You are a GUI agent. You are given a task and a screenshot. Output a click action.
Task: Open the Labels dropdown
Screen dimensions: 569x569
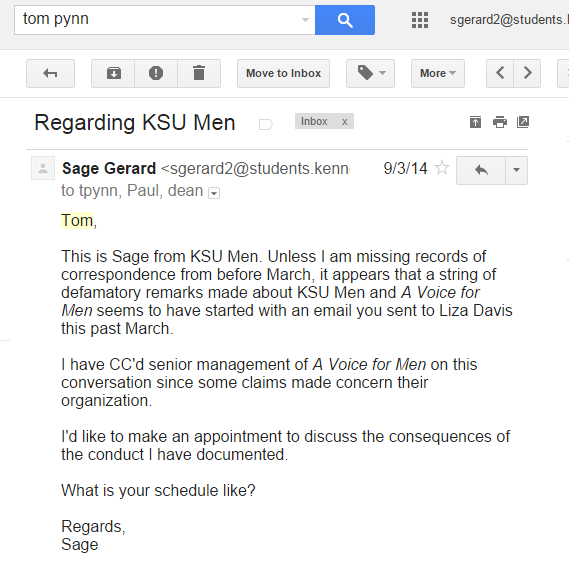coord(370,73)
